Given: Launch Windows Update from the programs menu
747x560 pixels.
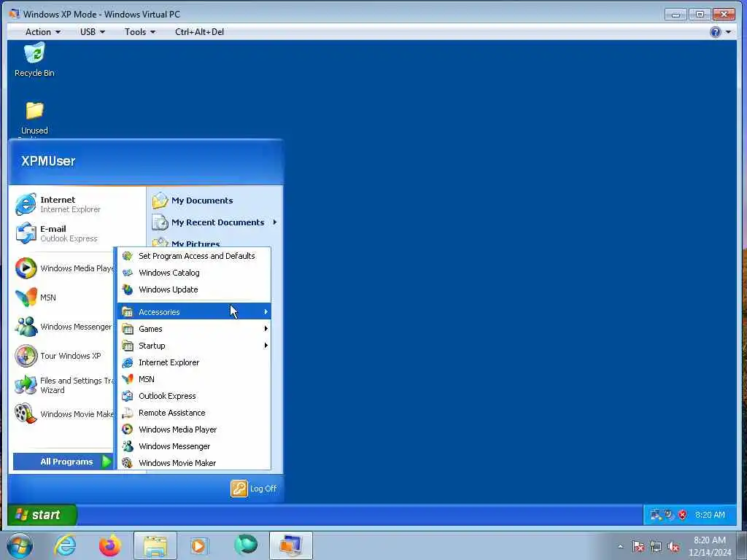Looking at the screenshot, I should [x=194, y=289].
